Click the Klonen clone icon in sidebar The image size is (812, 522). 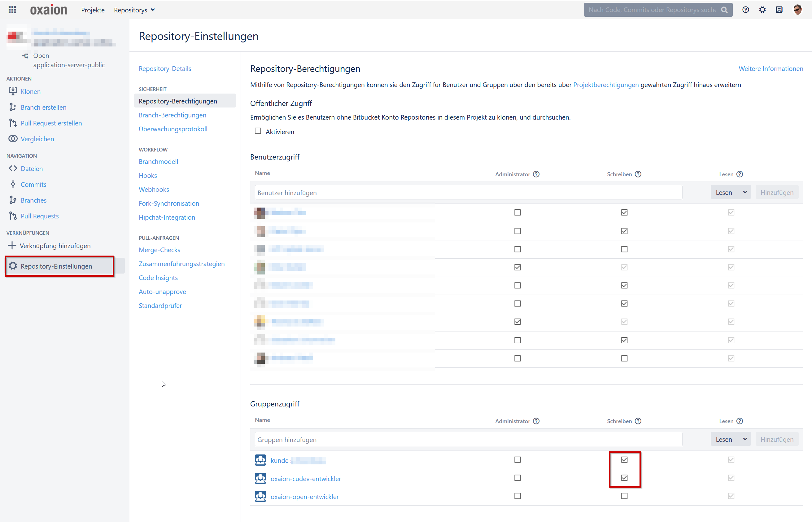(13, 91)
